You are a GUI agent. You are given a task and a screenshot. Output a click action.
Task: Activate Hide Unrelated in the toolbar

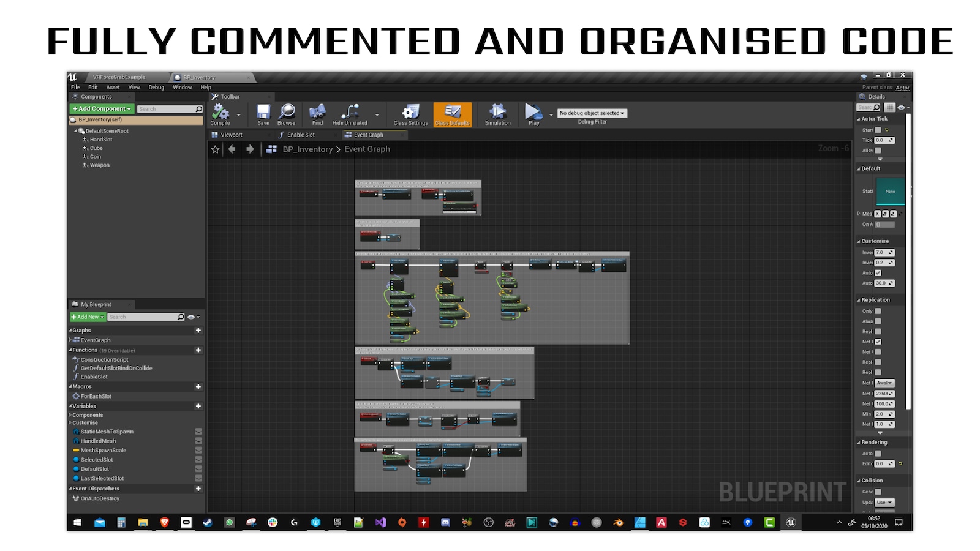pyautogui.click(x=350, y=114)
